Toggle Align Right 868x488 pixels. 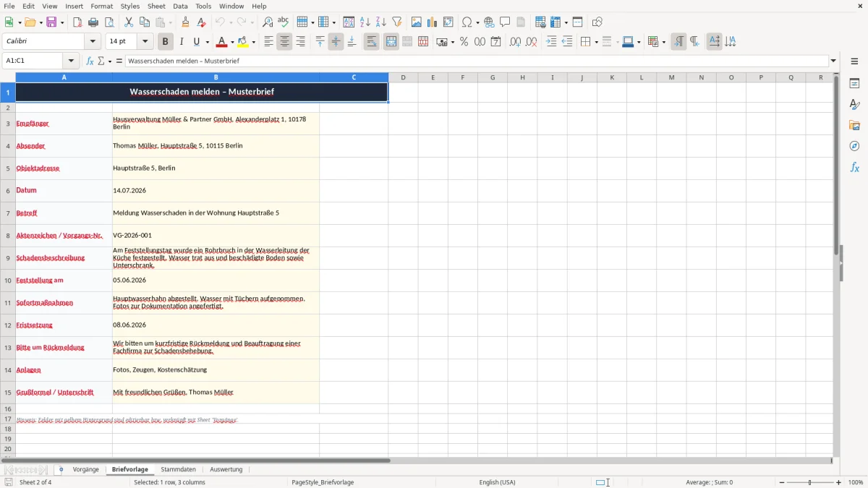pyautogui.click(x=300, y=42)
